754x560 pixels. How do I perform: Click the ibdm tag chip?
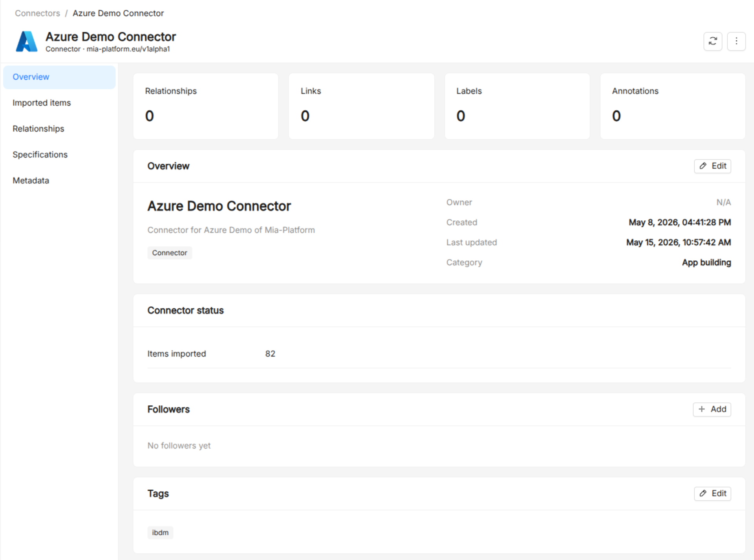coord(160,533)
